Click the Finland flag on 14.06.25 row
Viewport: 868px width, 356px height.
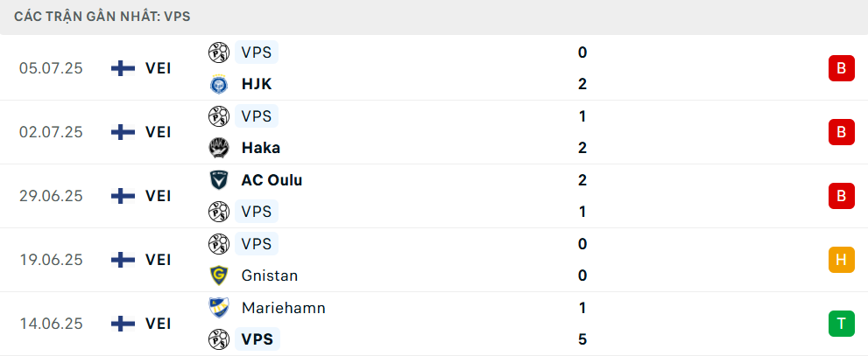click(123, 324)
